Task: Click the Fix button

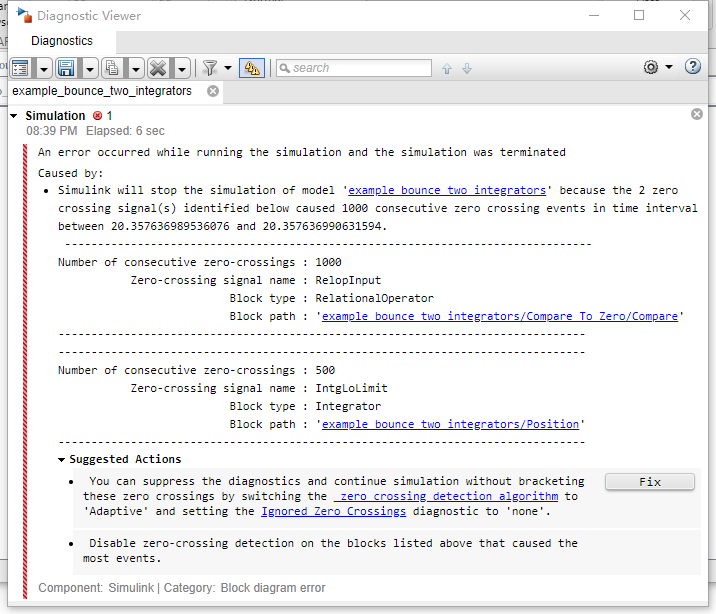Action: pos(650,482)
